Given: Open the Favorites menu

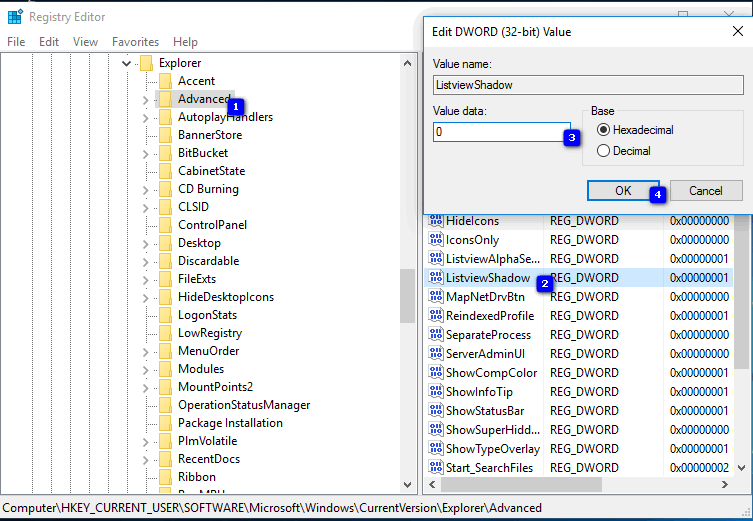Looking at the screenshot, I should coord(135,42).
